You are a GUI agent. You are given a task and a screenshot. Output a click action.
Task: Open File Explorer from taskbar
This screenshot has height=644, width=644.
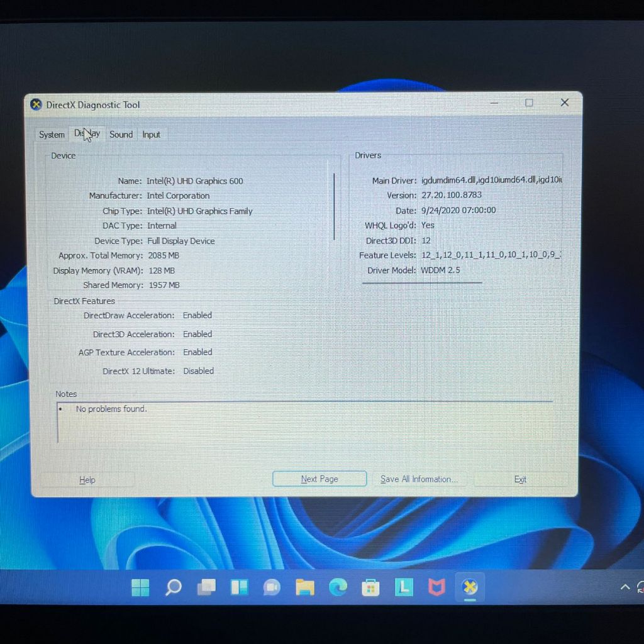coord(305,587)
